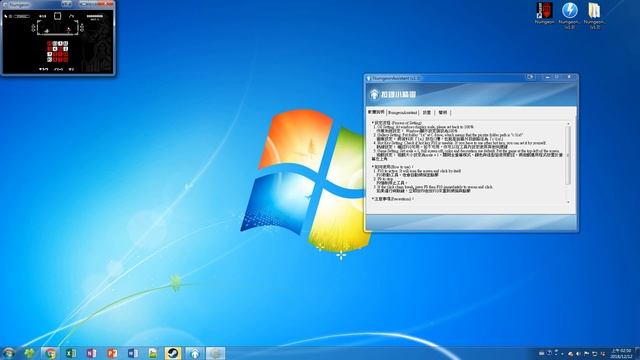This screenshot has width=640, height=360.
Task: Open the green clover app in taskbar
Action: pyautogui.click(x=29, y=353)
